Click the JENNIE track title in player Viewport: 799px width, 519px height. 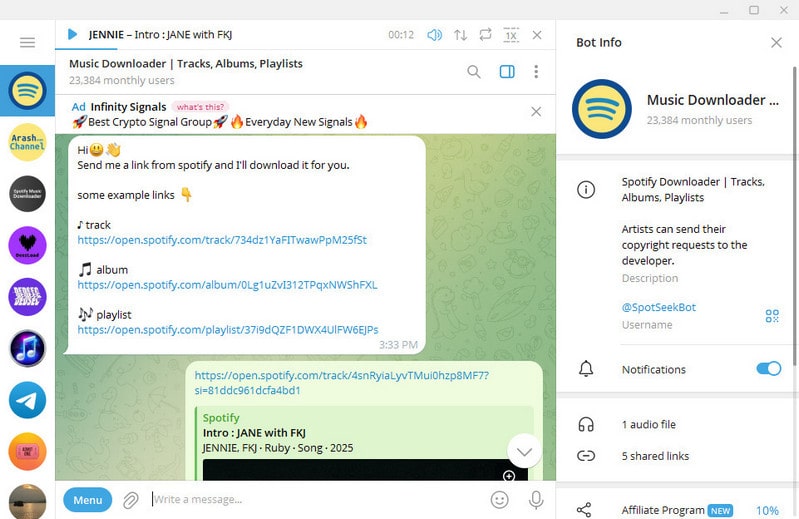(x=161, y=35)
